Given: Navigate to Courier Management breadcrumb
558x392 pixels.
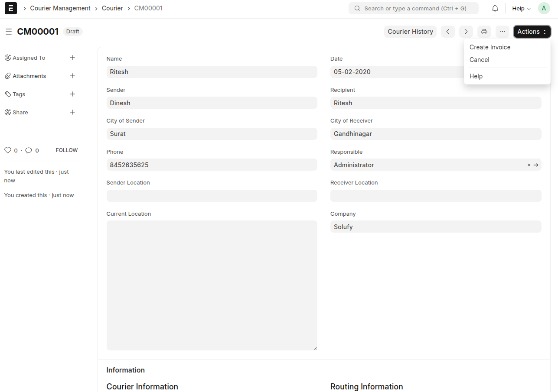Looking at the screenshot, I should coord(60,8).
